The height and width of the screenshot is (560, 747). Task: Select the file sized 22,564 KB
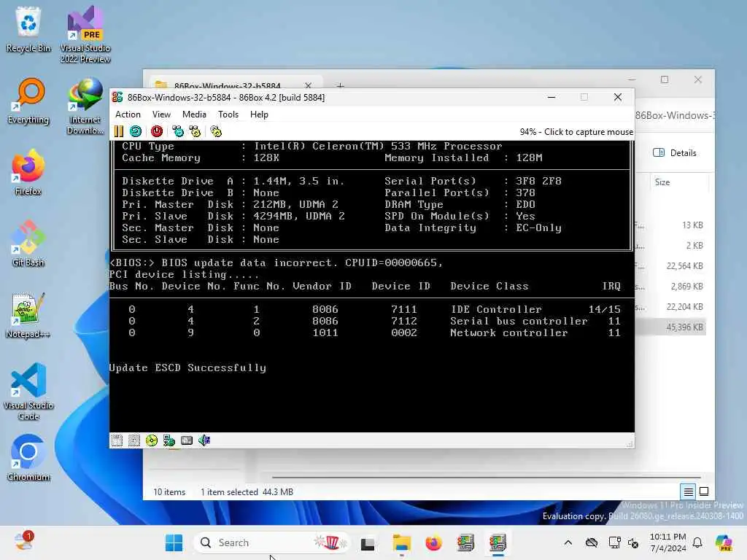tap(670, 265)
